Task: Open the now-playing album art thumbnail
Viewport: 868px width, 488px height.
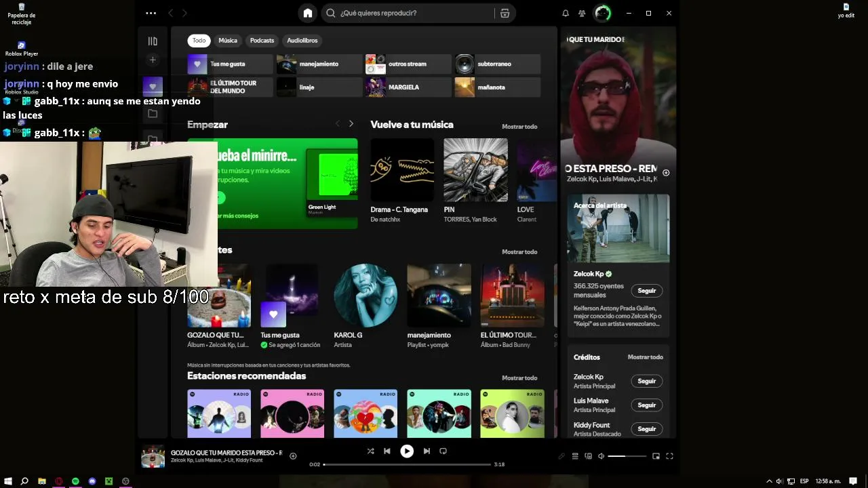Action: pyautogui.click(x=153, y=457)
